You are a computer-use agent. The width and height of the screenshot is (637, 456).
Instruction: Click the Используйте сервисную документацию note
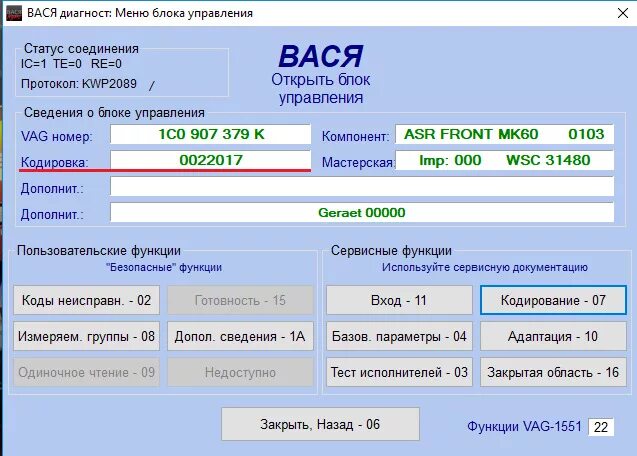[x=485, y=267]
